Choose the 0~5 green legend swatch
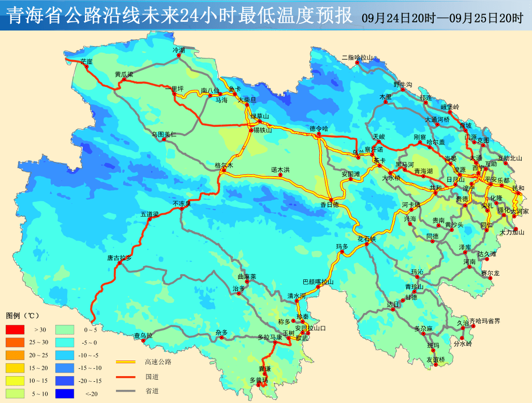Screen dimensions: 532x403 [x=65, y=330]
